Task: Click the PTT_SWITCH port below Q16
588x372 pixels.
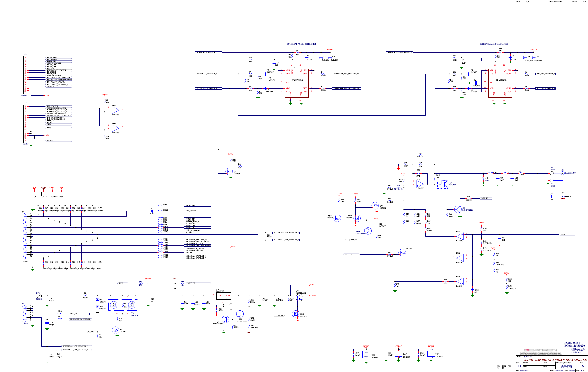Action: click(x=351, y=240)
